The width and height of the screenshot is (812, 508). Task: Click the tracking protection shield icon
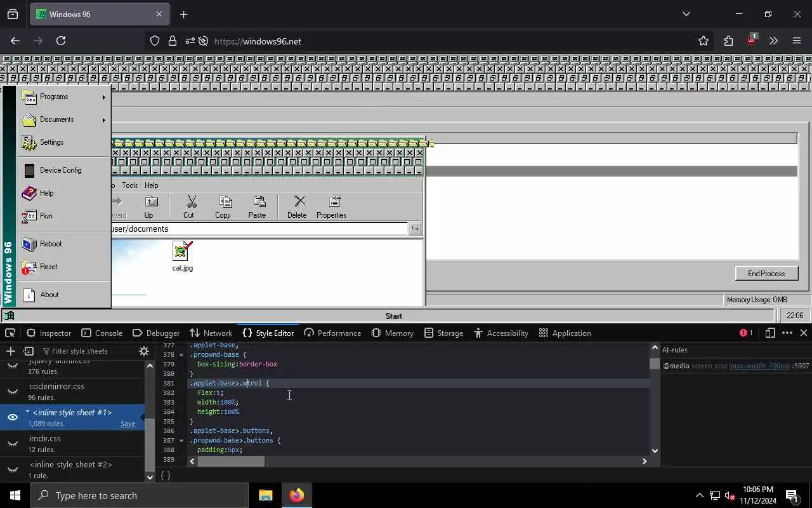tap(155, 41)
